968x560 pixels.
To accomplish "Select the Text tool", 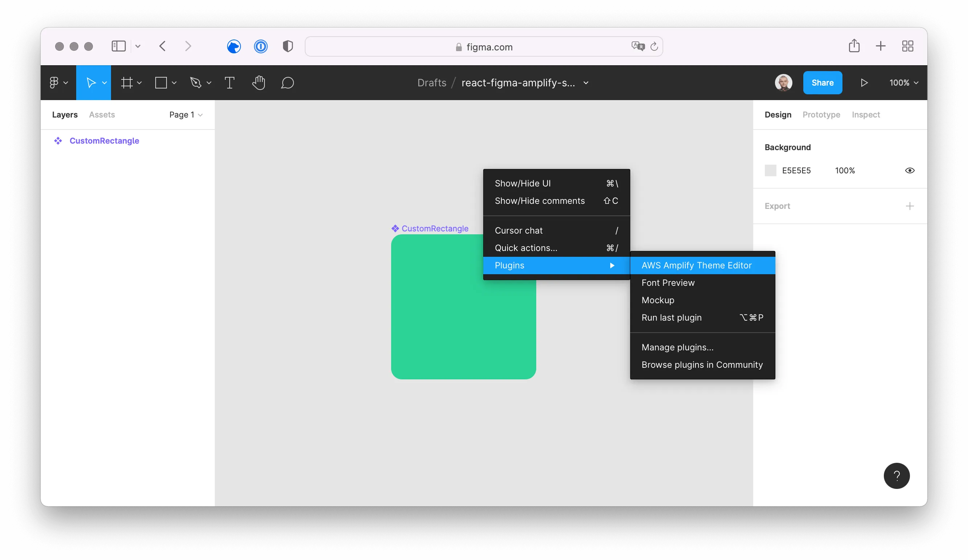I will click(x=229, y=83).
